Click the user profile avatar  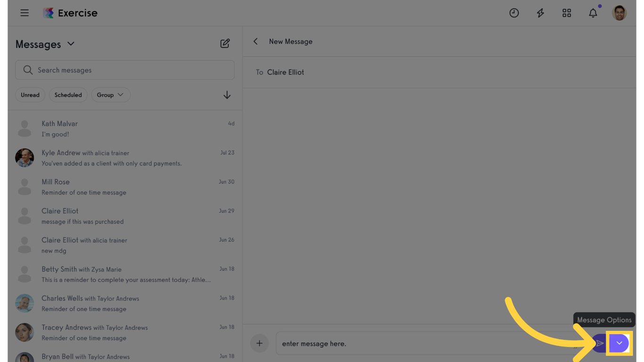point(619,13)
